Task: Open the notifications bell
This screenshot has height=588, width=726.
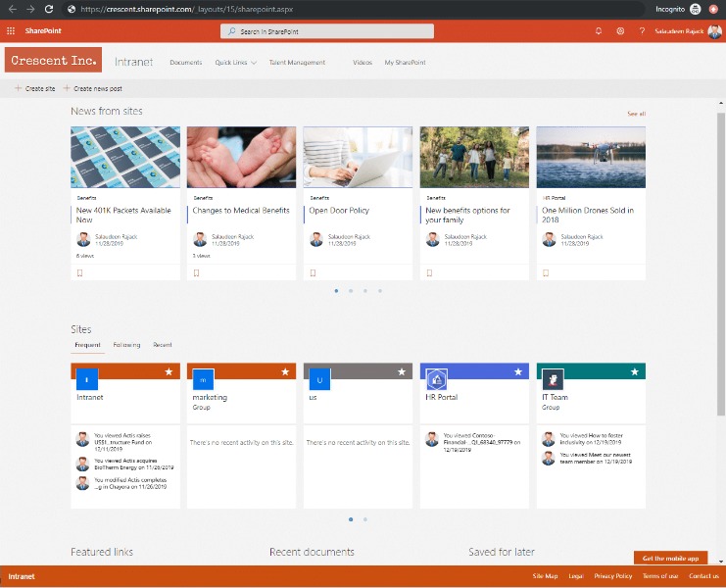Action: click(x=599, y=31)
